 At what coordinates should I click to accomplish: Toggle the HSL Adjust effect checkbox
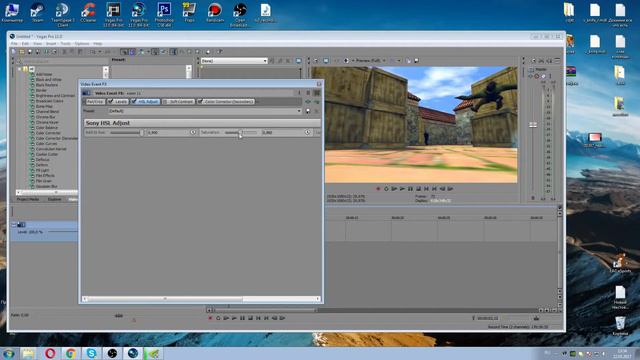[134, 102]
